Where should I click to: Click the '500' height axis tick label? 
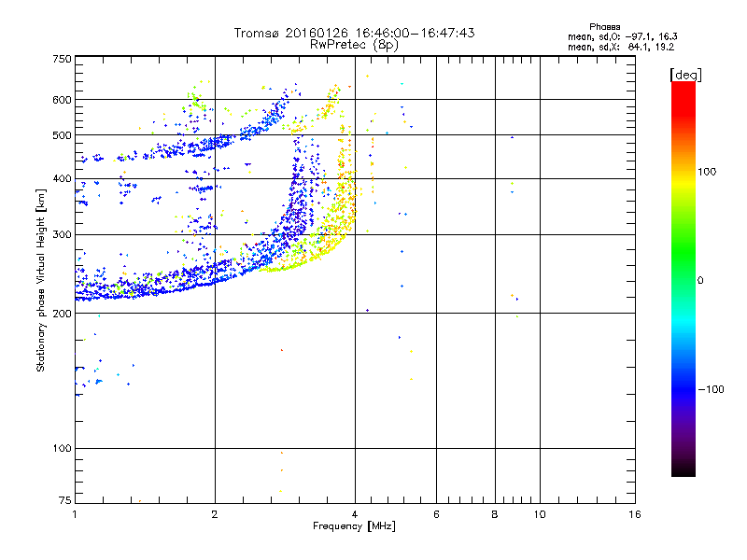[62, 135]
